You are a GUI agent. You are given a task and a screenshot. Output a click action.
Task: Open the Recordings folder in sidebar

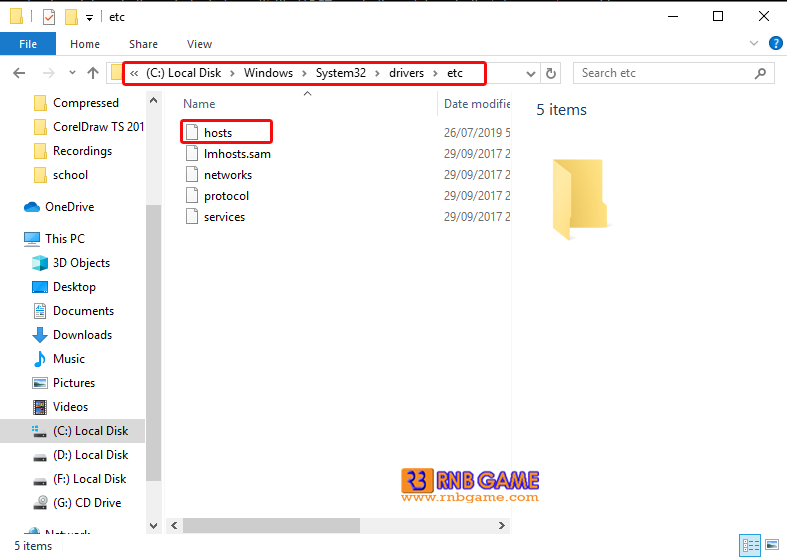click(82, 151)
